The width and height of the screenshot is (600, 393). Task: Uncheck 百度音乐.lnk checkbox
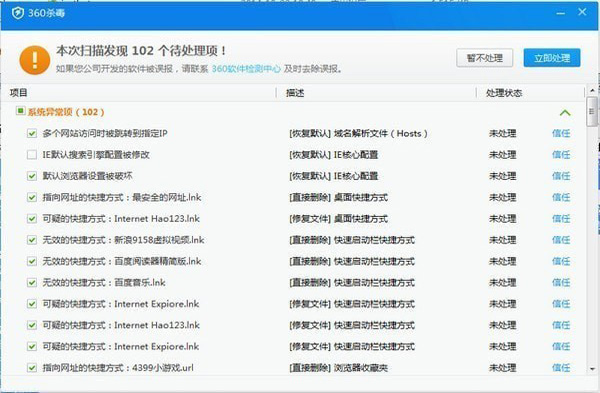[x=32, y=283]
